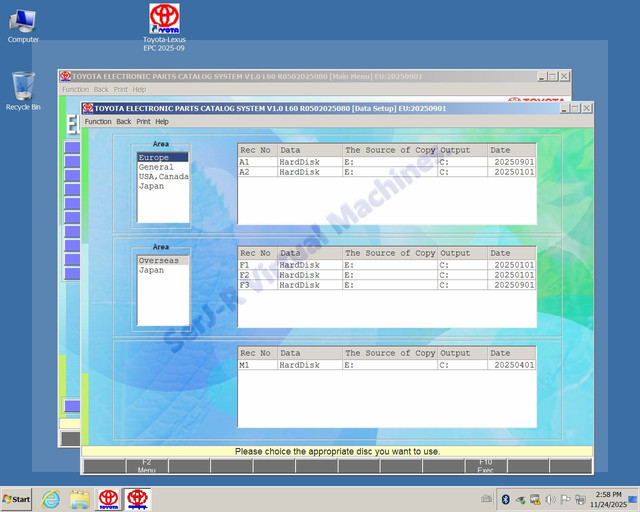Open the Windows Start menu
This screenshot has width=640, height=512.
tap(16, 499)
